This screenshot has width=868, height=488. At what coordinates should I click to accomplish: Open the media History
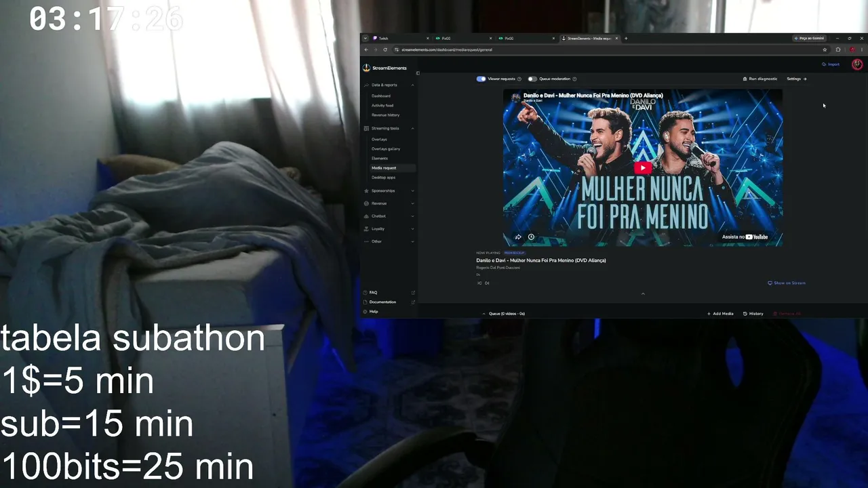[753, 314]
